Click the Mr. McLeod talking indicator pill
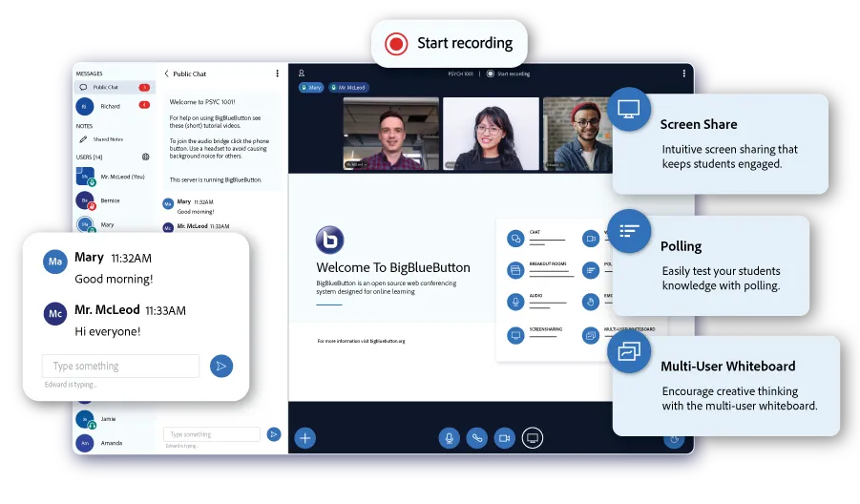 348,87
